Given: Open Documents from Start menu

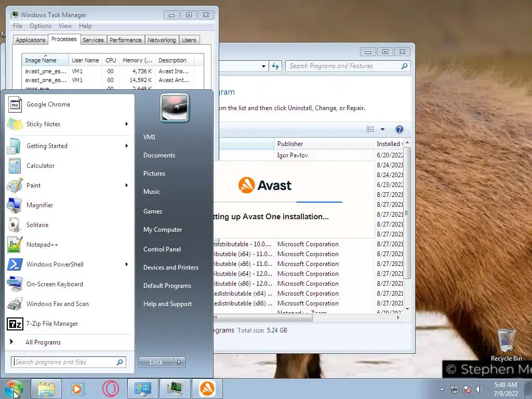Looking at the screenshot, I should tap(159, 155).
